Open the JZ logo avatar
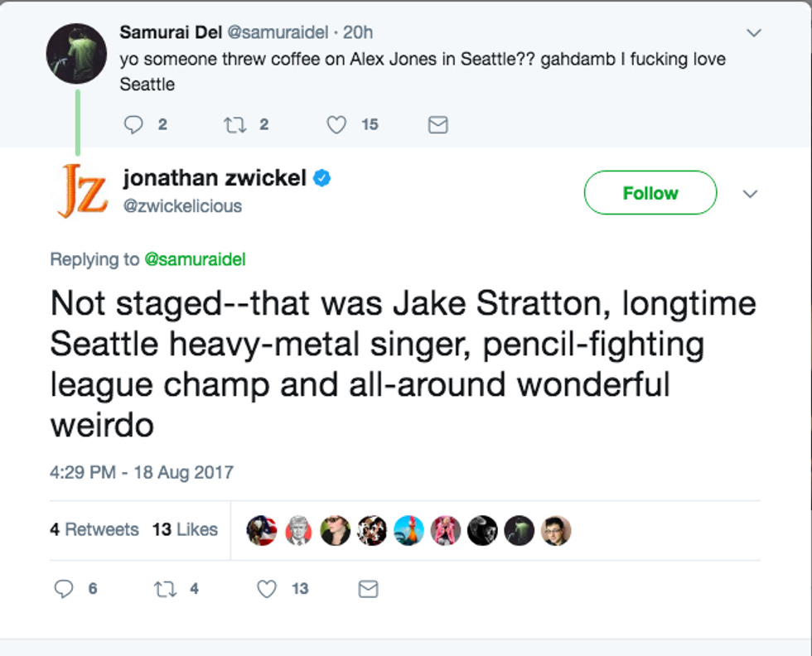812x656 pixels. [x=83, y=191]
